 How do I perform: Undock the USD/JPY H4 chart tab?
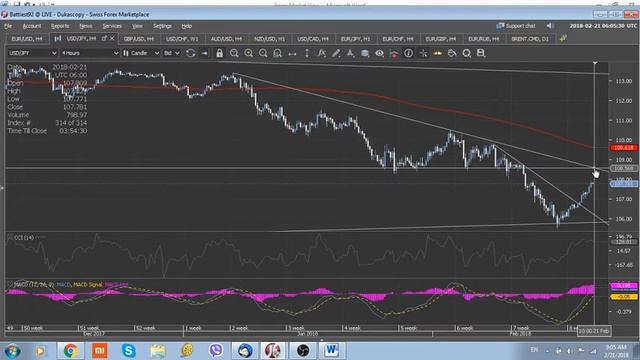pos(104,38)
